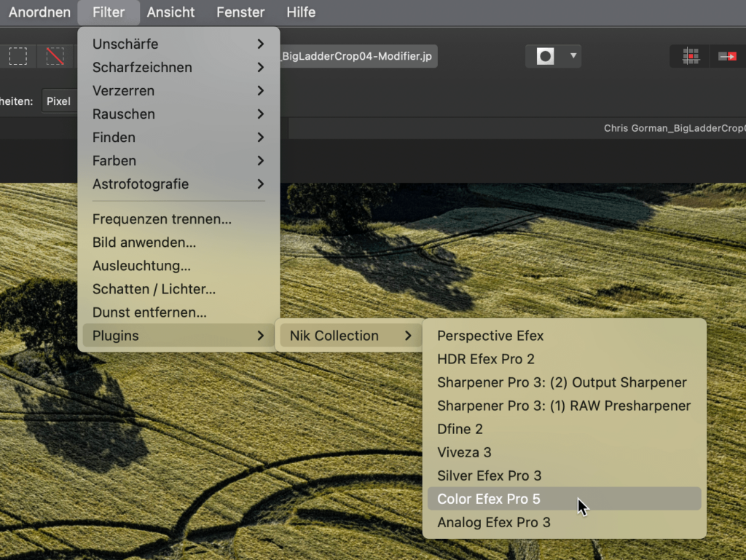The width and height of the screenshot is (746, 560).
Task: Click the dashed rectangle select-all icon
Action: coord(18,56)
